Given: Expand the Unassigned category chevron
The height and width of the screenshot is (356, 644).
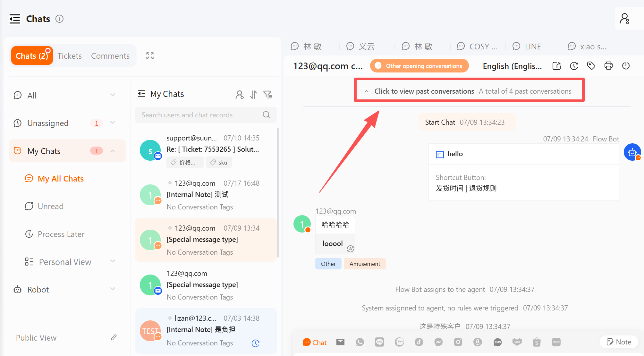Looking at the screenshot, I should (113, 123).
